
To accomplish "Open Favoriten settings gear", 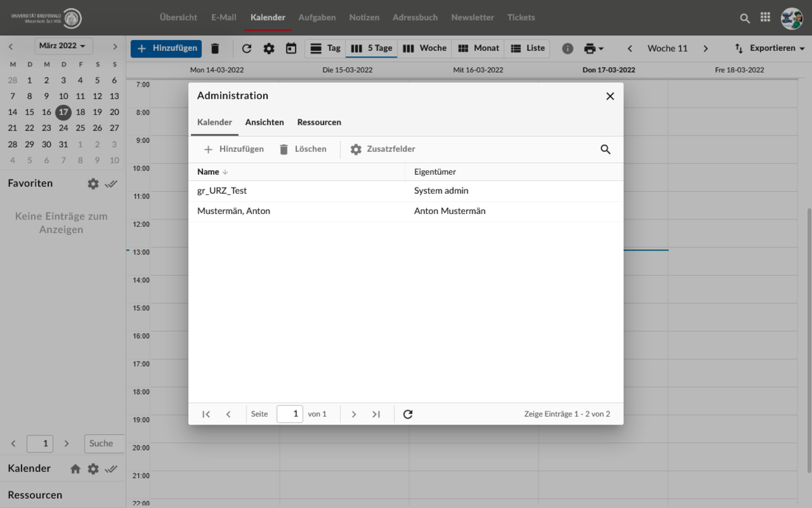I will click(x=93, y=184).
